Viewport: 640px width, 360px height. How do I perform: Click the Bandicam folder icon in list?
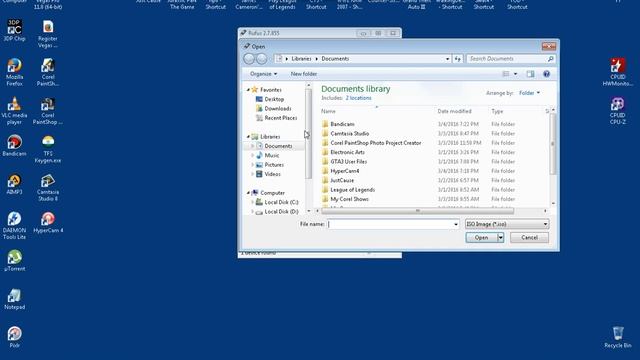pos(325,124)
